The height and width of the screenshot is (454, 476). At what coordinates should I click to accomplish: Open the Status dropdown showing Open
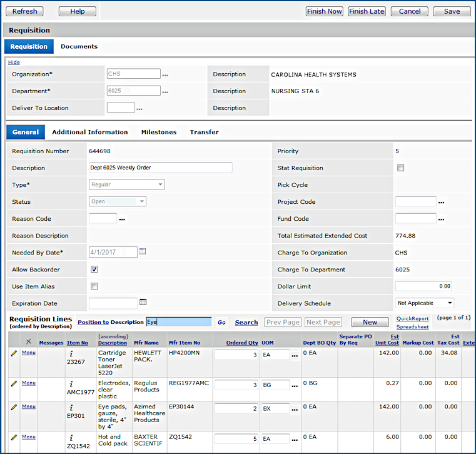click(x=118, y=201)
